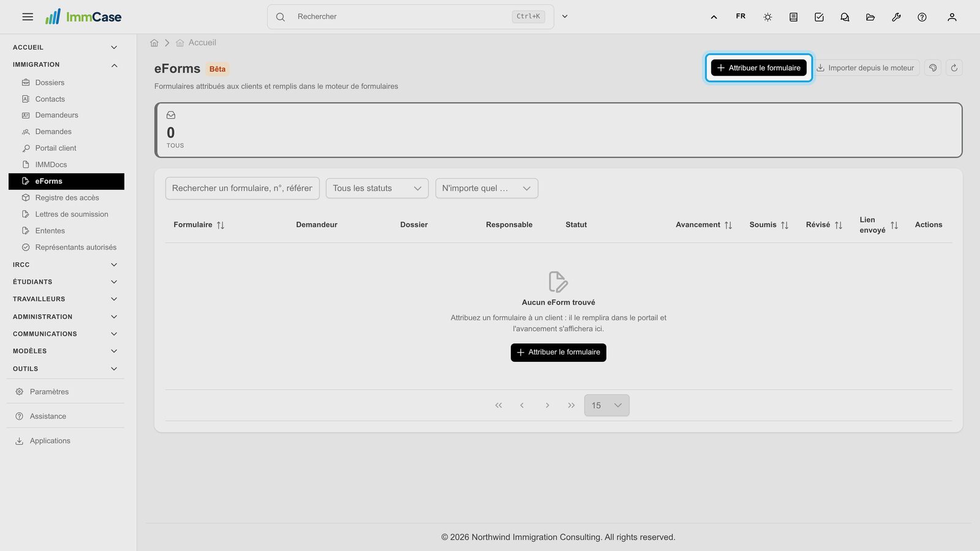Image resolution: width=980 pixels, height=551 pixels.
Task: Open the help question mark icon
Action: pos(922,17)
